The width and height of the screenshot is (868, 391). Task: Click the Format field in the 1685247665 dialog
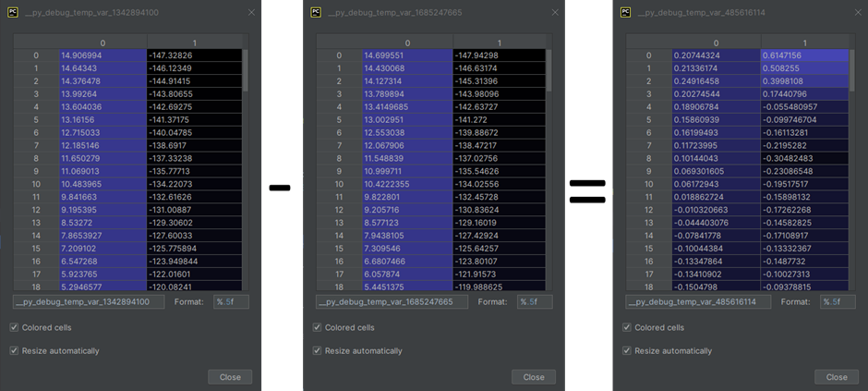point(535,302)
